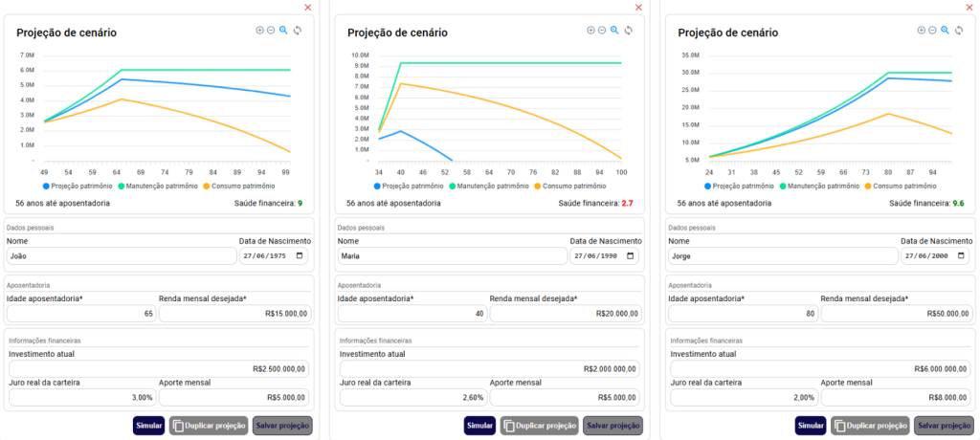
Task: Zoom in on Jorge's projection chart
Action: tap(922, 30)
